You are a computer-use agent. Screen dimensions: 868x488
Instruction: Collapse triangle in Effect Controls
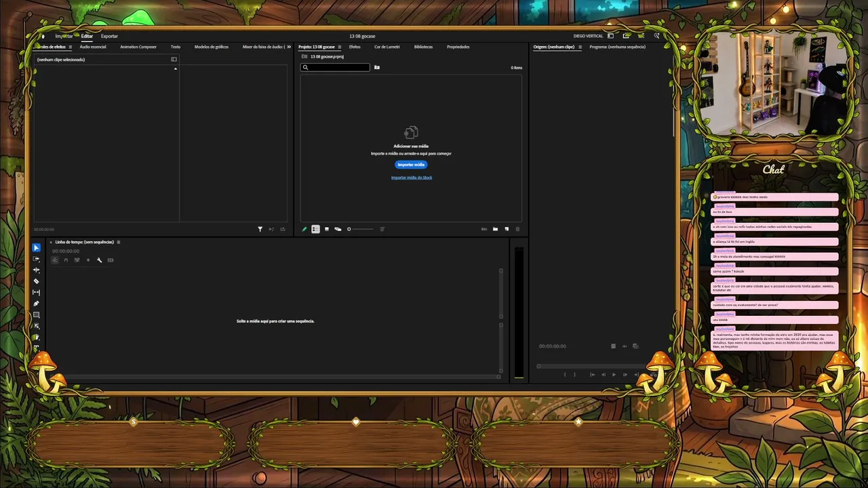175,68
